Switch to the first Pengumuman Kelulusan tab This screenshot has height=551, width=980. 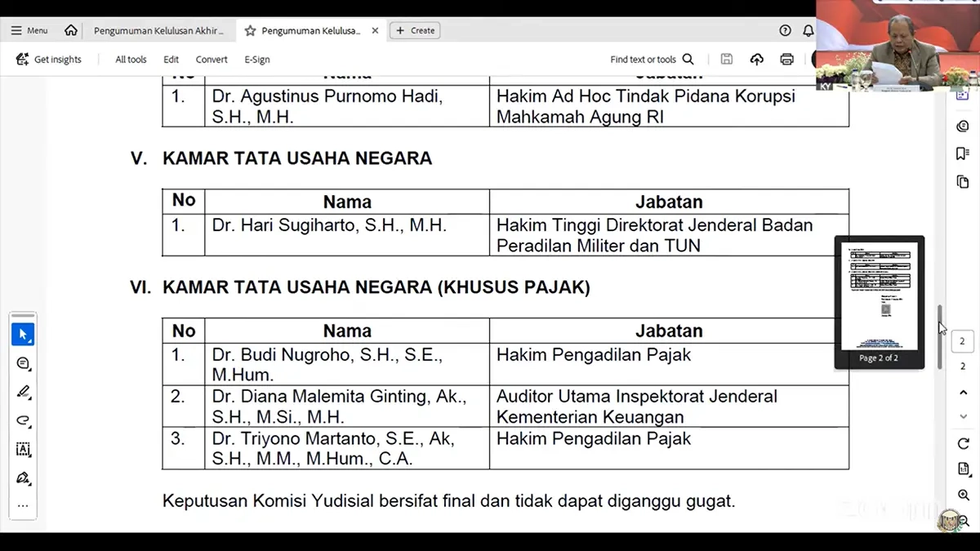pos(160,29)
